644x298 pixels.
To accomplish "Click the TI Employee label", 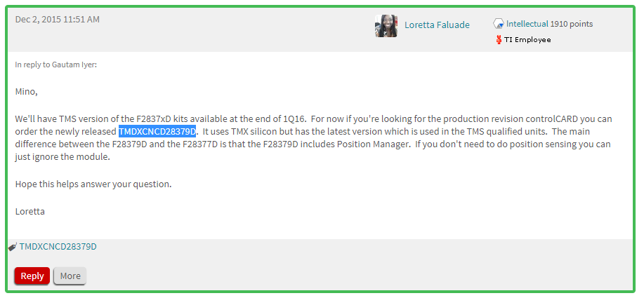I will coord(527,40).
